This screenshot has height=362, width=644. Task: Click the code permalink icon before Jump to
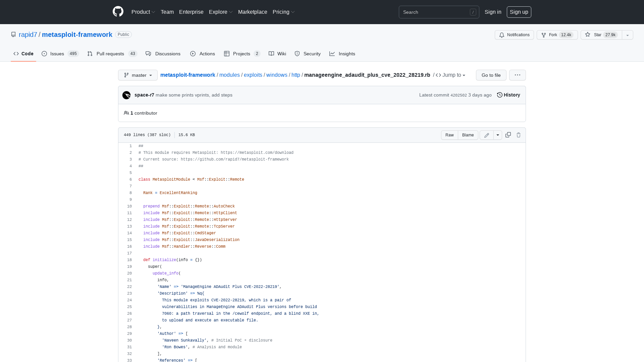coord(438,75)
